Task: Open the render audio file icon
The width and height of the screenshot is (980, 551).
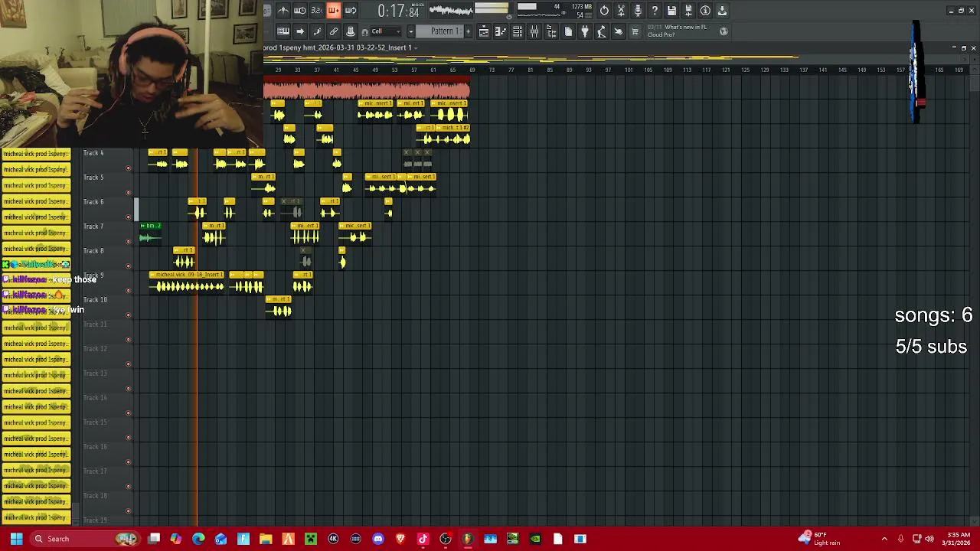Action: (x=688, y=11)
